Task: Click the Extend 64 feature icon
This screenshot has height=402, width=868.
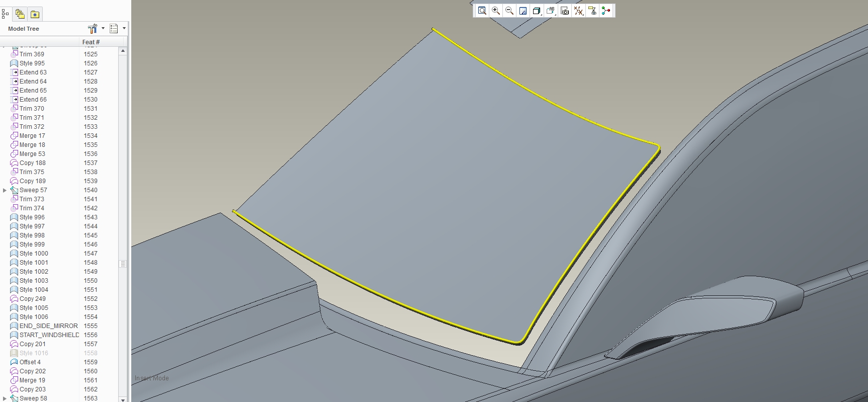Action: pyautogui.click(x=15, y=82)
